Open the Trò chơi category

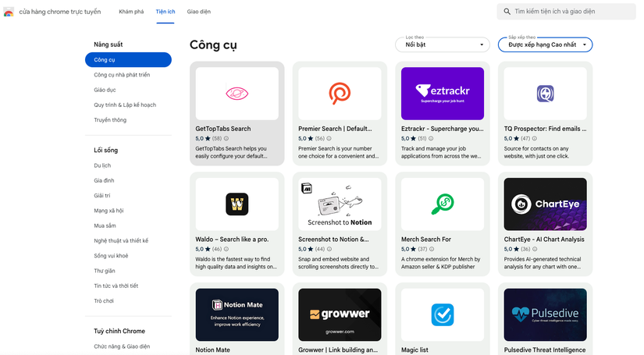click(104, 301)
